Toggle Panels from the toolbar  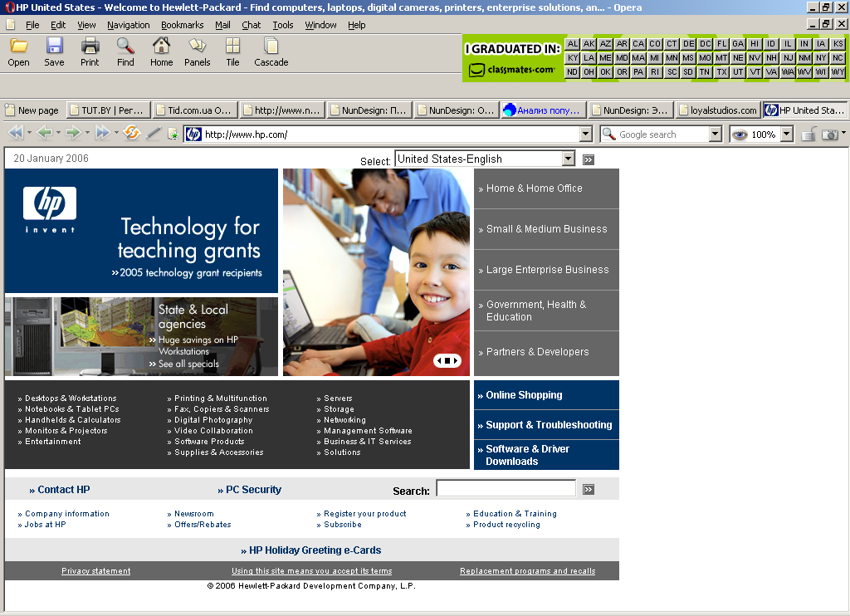click(x=197, y=46)
